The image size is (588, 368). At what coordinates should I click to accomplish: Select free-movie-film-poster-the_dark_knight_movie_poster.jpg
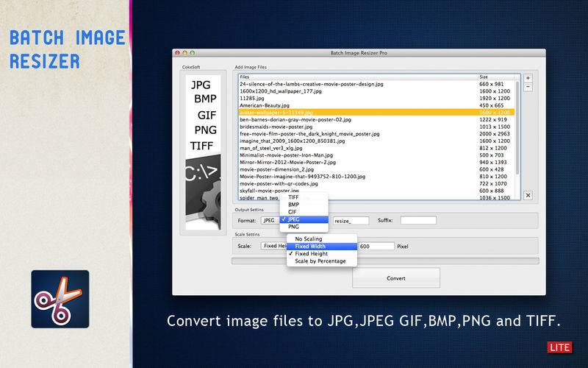click(376, 134)
